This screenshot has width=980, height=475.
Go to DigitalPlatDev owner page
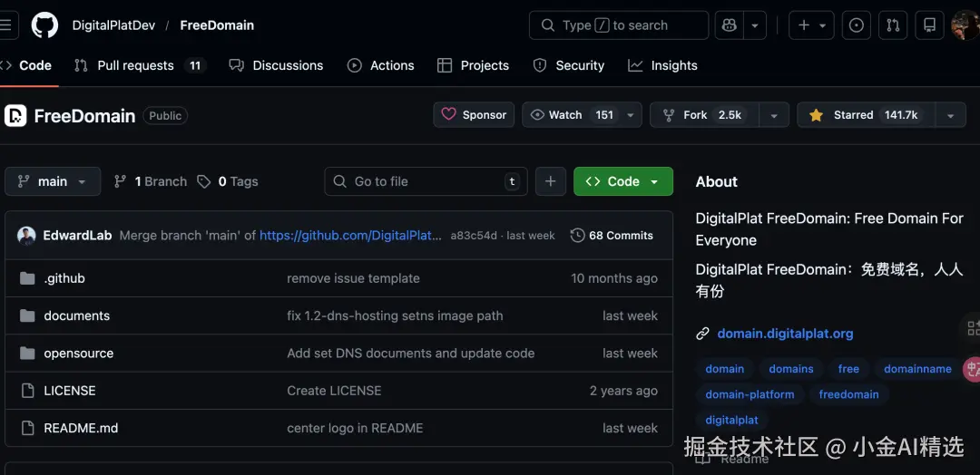pos(113,25)
